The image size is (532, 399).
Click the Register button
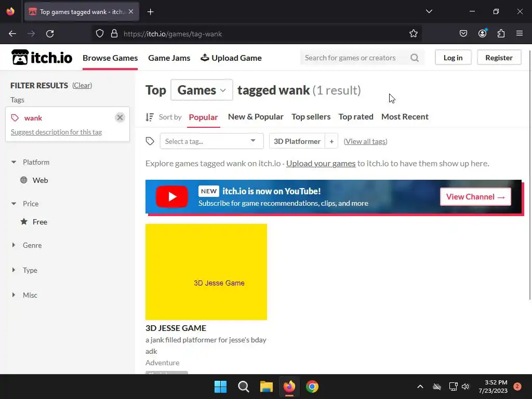tap(499, 58)
